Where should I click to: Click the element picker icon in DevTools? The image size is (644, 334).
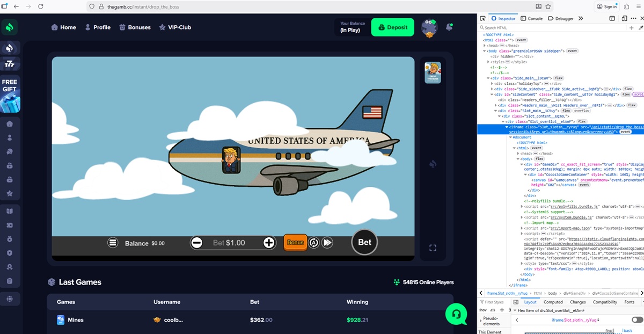483,18
